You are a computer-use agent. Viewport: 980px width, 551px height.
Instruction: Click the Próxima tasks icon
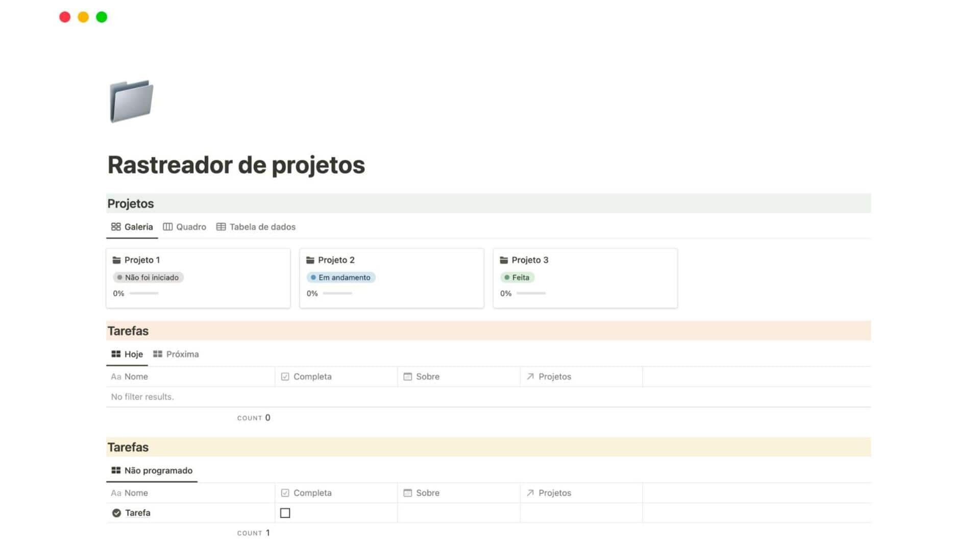tap(158, 354)
